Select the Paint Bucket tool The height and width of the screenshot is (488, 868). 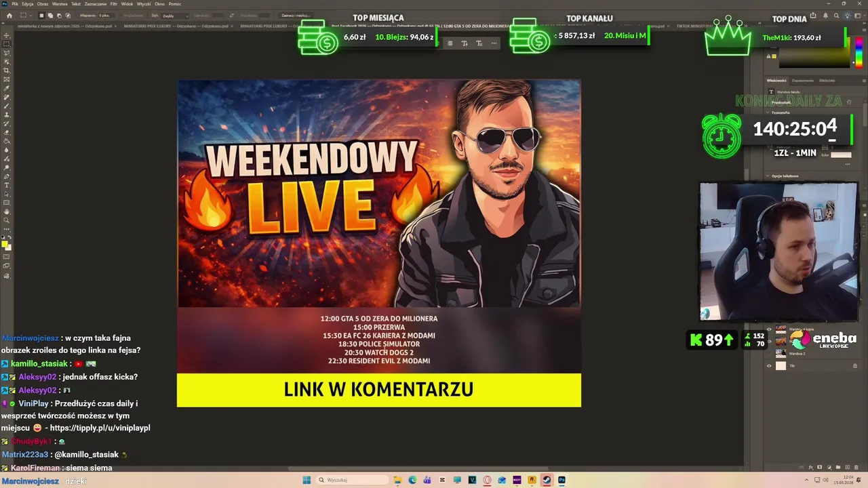tap(7, 141)
